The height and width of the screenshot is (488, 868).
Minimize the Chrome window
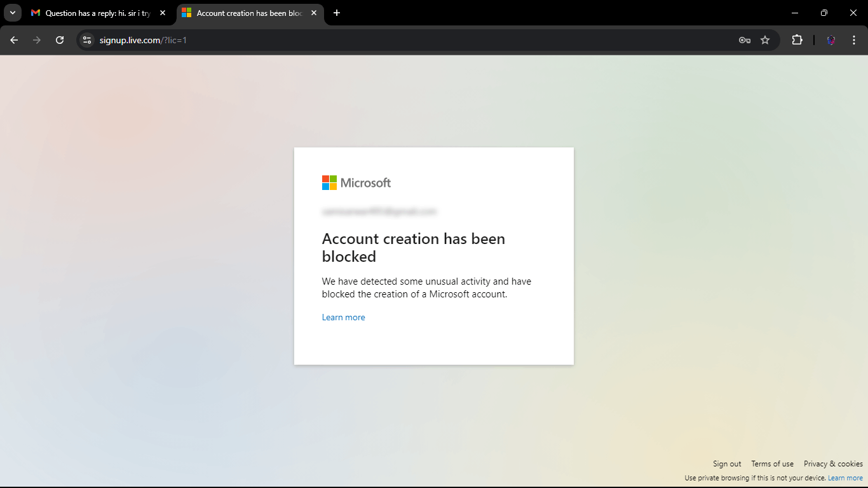point(795,13)
